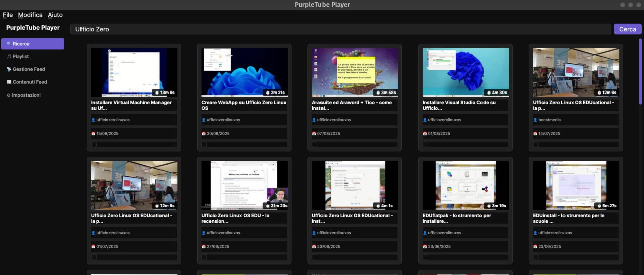
Task: Open the File menu
Action: pyautogui.click(x=7, y=15)
